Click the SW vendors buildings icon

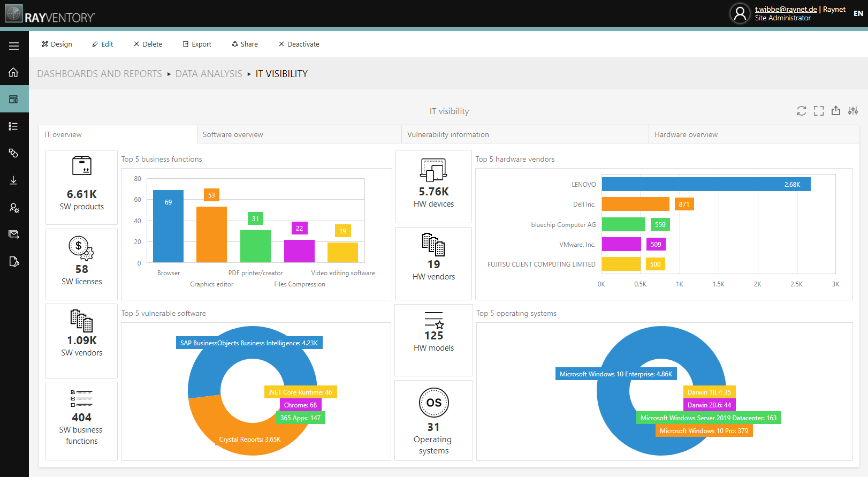coord(81,321)
